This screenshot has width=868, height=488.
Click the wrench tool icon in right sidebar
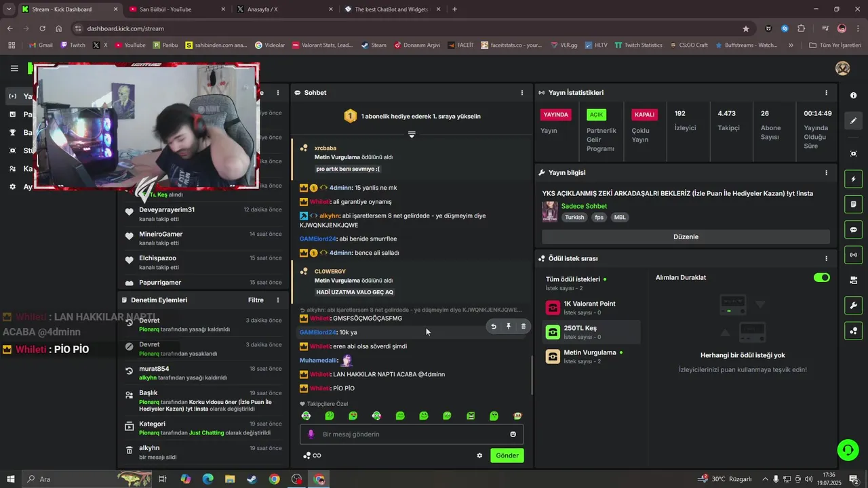tap(853, 305)
